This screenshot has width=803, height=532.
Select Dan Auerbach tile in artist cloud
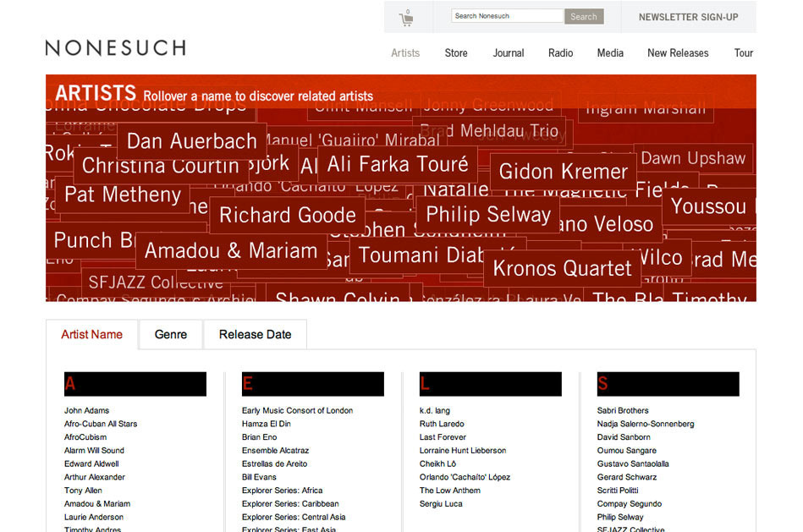coord(191,141)
